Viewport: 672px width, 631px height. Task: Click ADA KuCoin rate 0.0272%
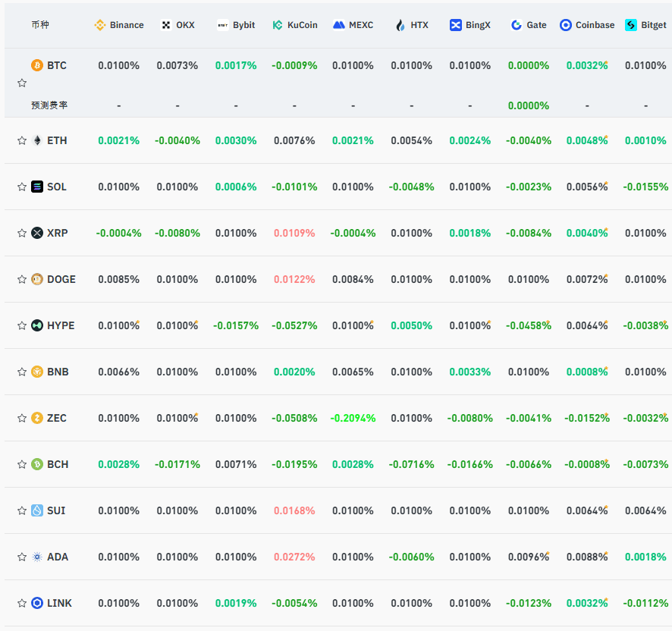click(x=294, y=557)
